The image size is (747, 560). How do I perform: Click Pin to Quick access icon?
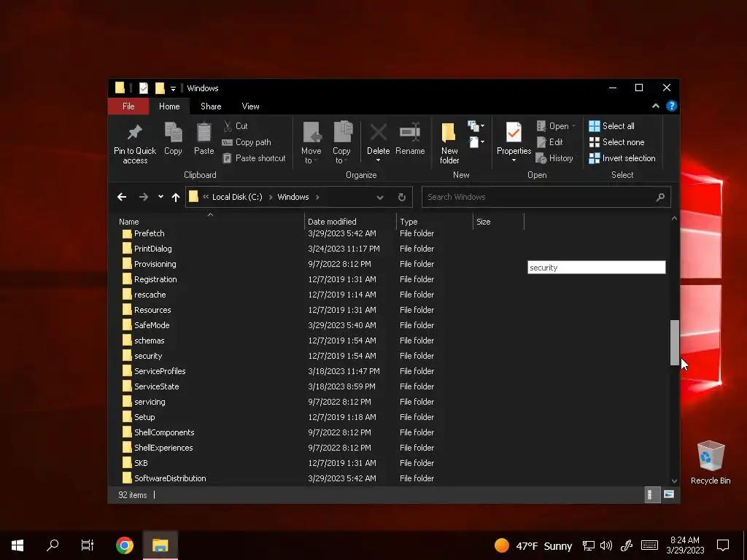(x=135, y=133)
